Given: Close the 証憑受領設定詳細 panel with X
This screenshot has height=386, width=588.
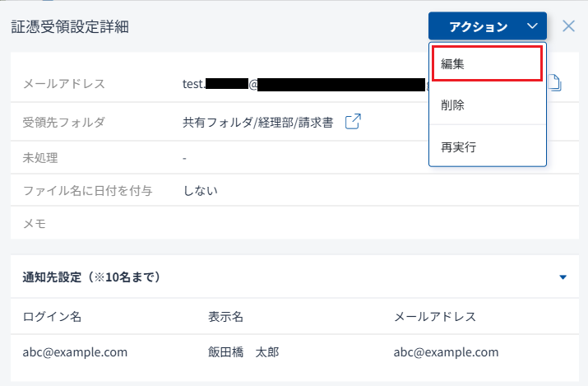Looking at the screenshot, I should [x=568, y=26].
